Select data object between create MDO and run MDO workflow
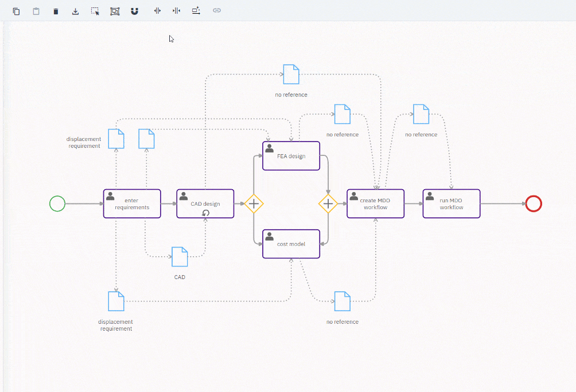Viewport: 576px width, 392px height. [421, 114]
